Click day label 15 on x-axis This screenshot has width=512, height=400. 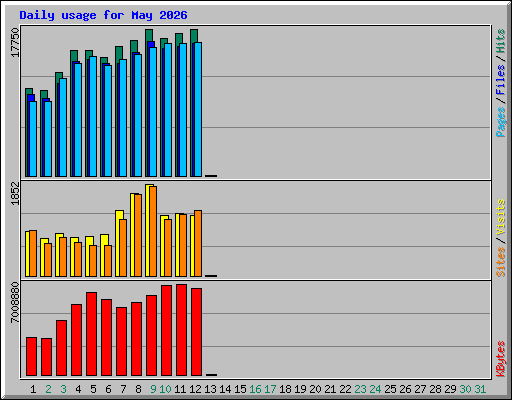[x=240, y=389]
